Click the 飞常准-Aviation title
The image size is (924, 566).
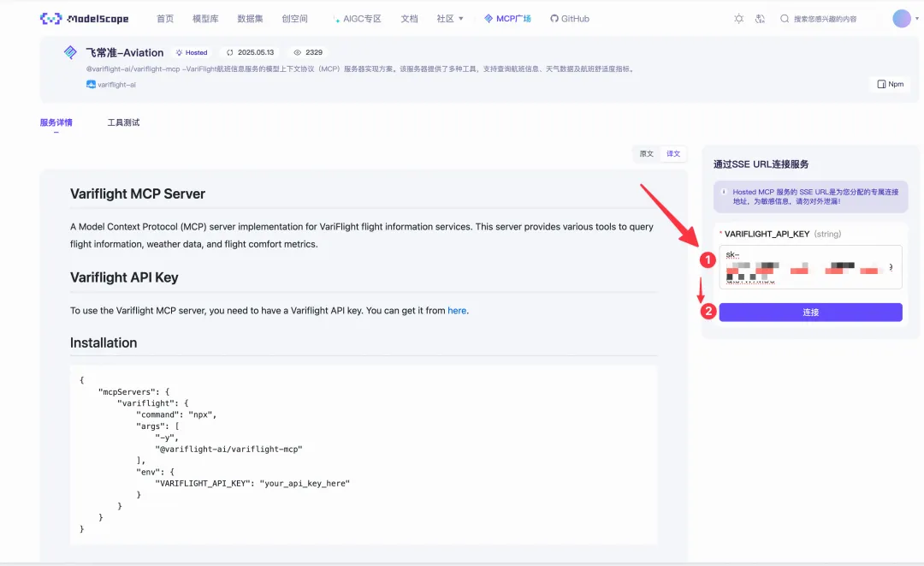(x=125, y=52)
